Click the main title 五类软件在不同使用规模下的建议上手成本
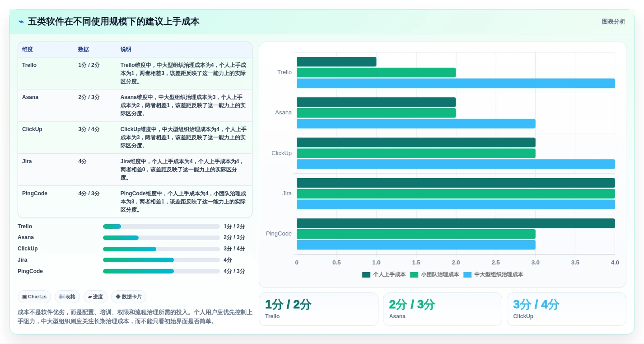The height and width of the screenshot is (344, 644). [113, 22]
